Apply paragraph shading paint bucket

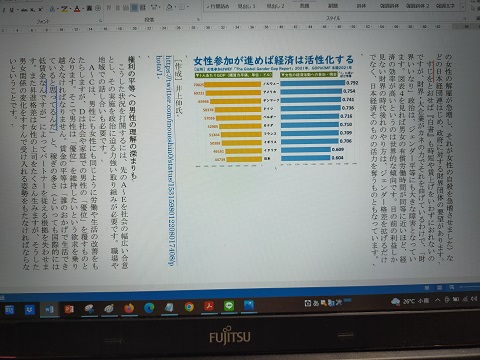point(170,7)
